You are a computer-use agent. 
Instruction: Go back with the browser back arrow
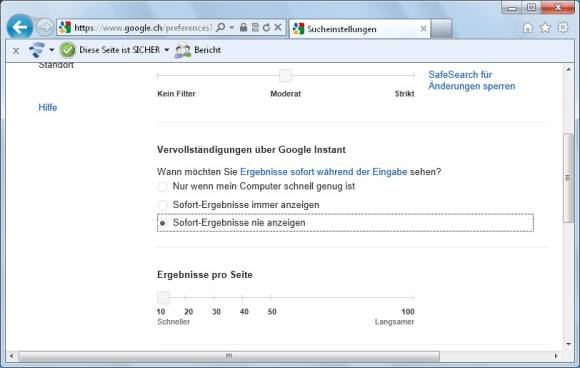[x=20, y=27]
